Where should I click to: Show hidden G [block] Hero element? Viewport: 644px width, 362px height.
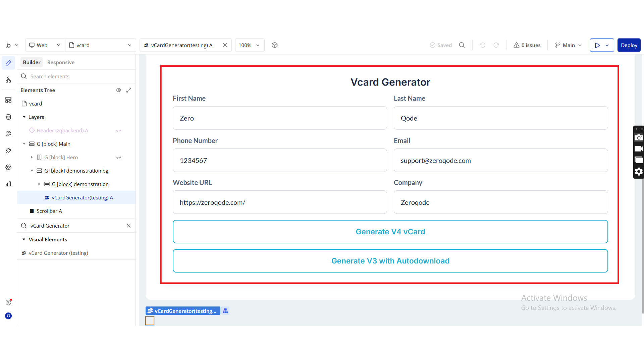click(118, 158)
